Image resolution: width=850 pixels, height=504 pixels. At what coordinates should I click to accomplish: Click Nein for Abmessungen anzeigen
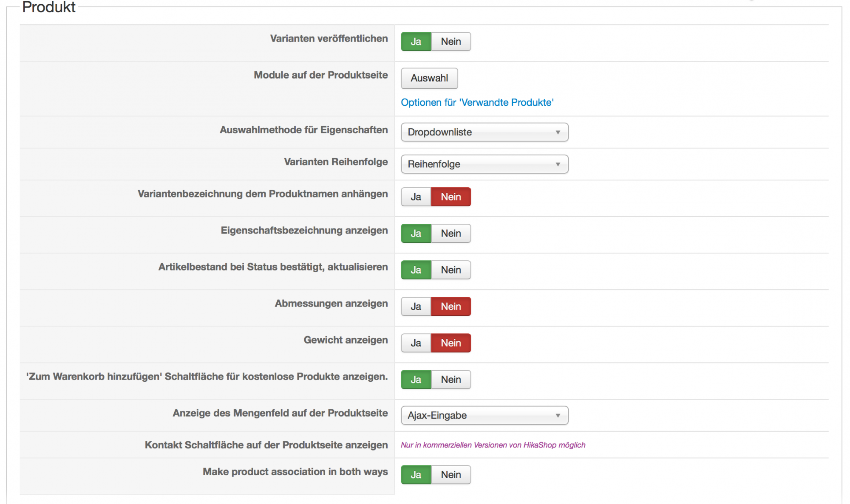click(450, 307)
